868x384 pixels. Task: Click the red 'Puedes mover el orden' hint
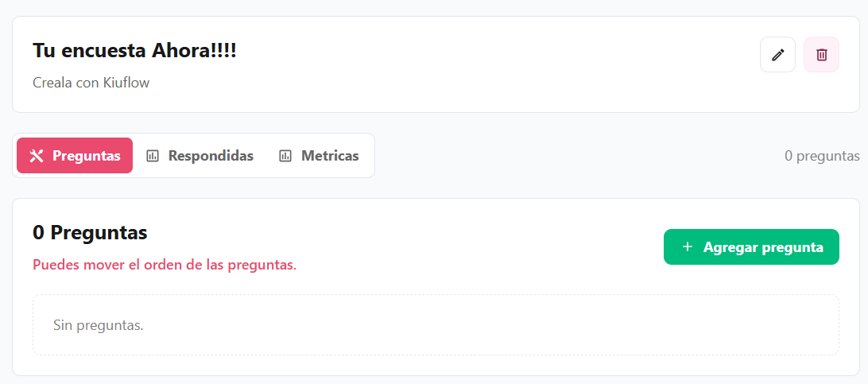(165, 265)
